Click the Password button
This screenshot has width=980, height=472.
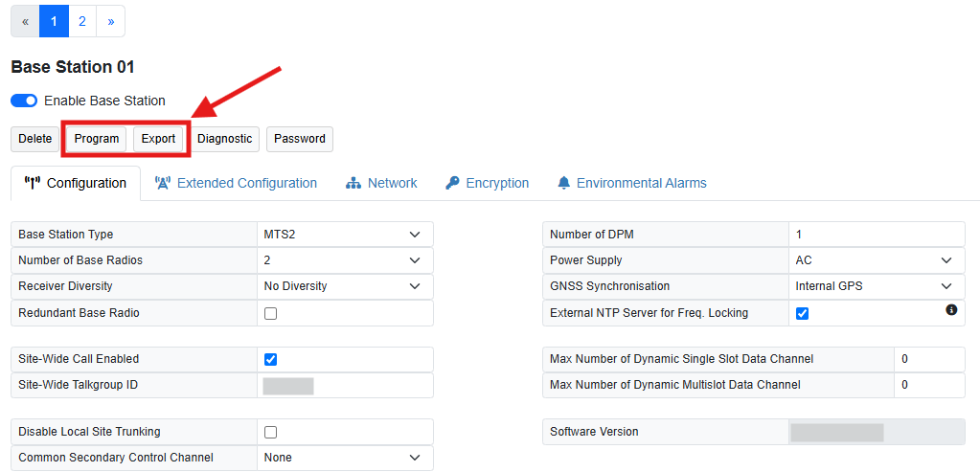click(x=300, y=139)
